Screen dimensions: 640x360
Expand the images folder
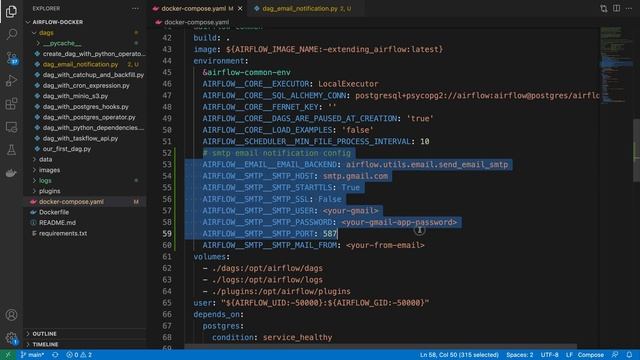click(49, 170)
